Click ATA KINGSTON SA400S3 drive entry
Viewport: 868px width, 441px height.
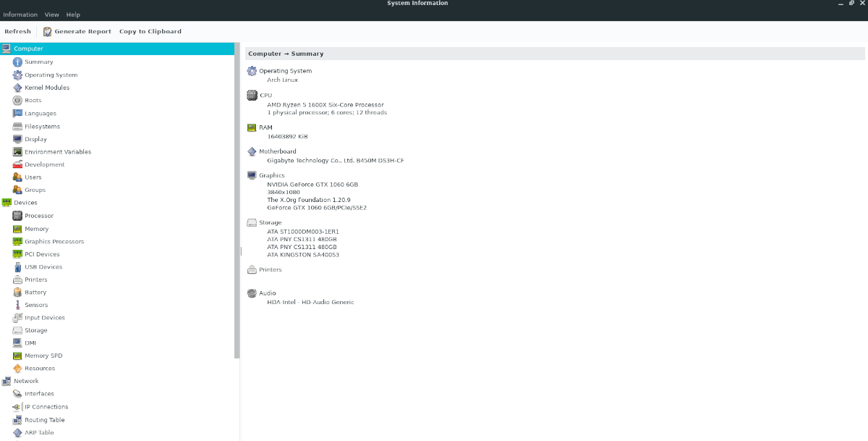tap(303, 255)
